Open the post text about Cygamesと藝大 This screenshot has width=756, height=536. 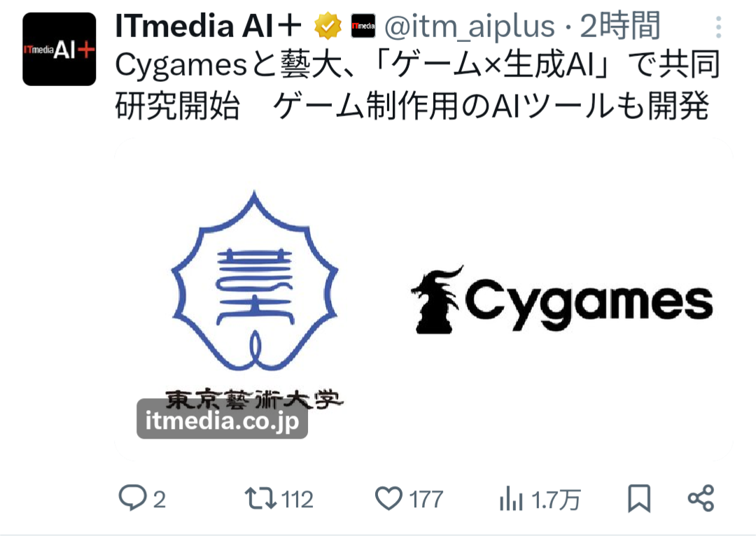[x=417, y=85]
